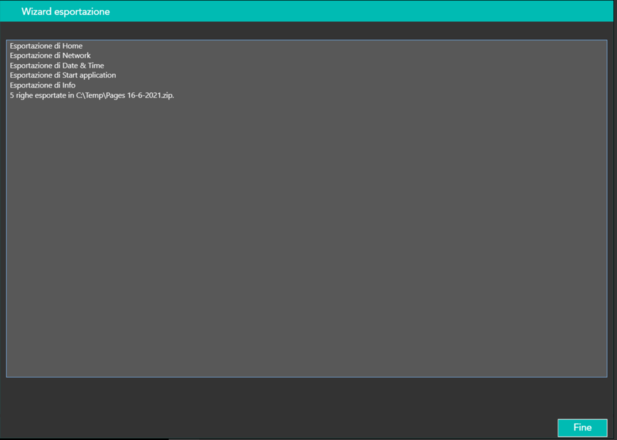Image resolution: width=617 pixels, height=440 pixels.
Task: Click the 'Esportazione di Date & Time' line
Action: (x=56, y=66)
